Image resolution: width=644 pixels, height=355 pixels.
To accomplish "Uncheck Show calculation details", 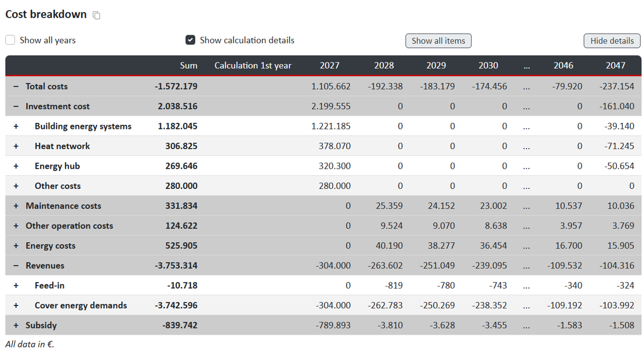I will 190,40.
